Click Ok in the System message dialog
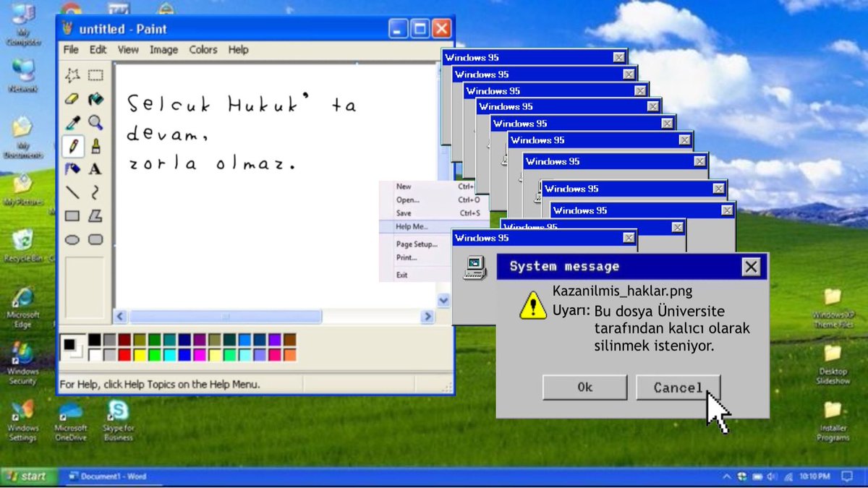The image size is (868, 488). pos(584,387)
